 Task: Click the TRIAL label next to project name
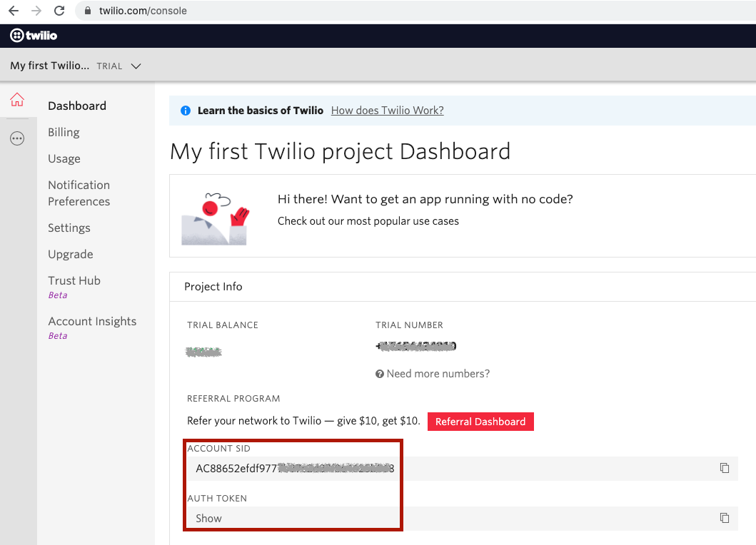[109, 66]
